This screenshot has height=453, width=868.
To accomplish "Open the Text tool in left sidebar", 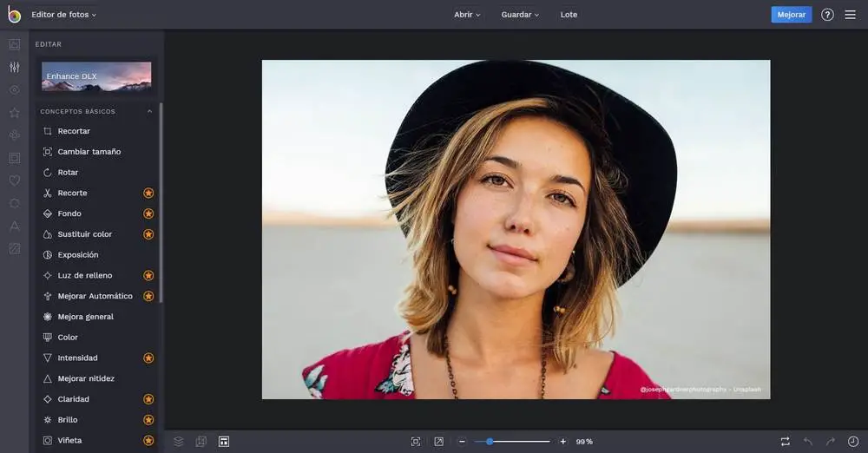I will (x=14, y=226).
